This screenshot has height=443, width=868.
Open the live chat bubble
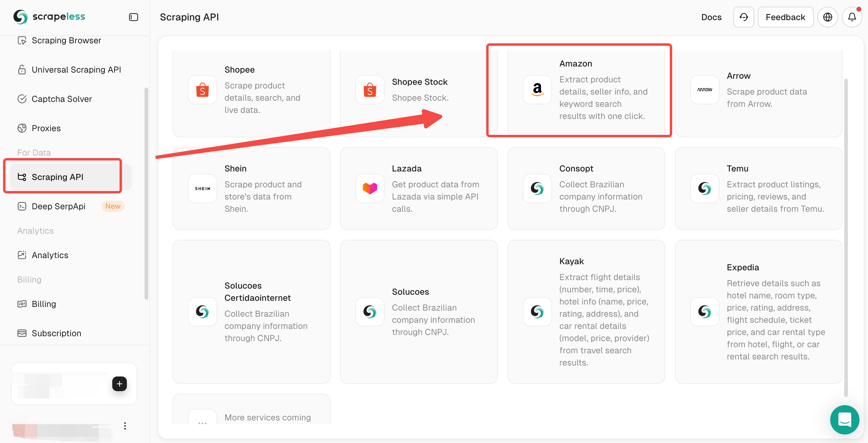[845, 420]
